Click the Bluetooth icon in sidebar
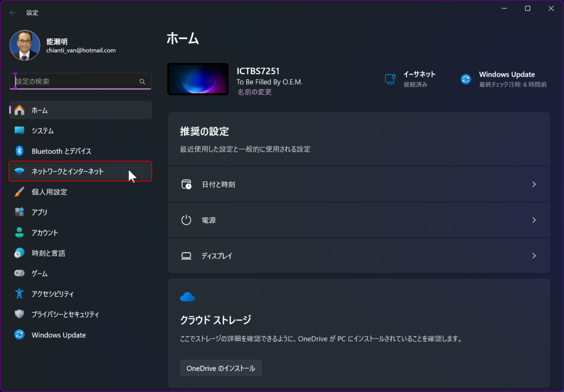 pos(19,151)
